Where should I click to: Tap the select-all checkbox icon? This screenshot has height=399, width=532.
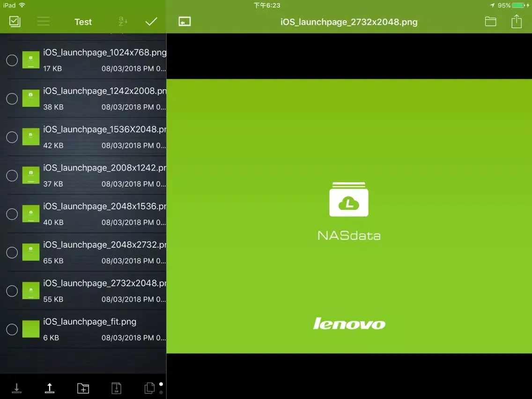15,22
